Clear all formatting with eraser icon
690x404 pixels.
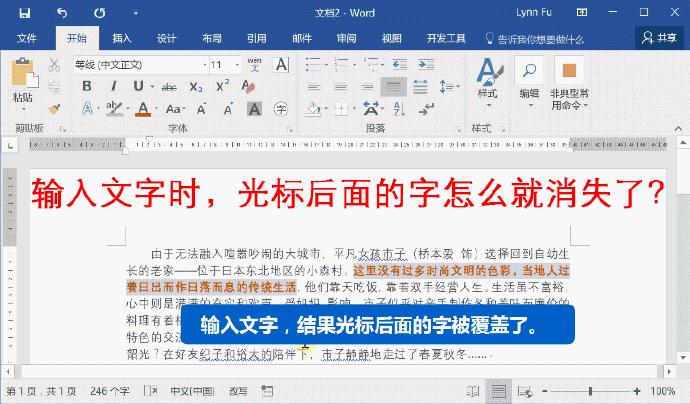pos(248,86)
